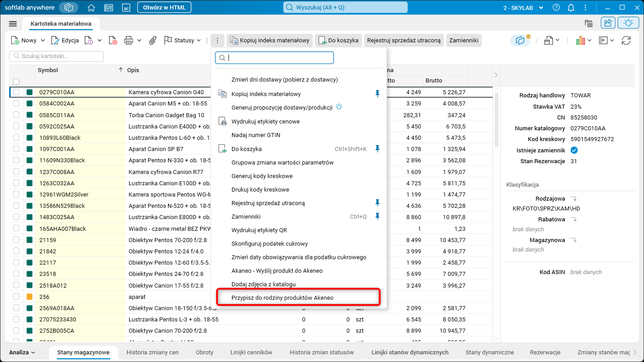Refresh the list with the circular arrows icon
Screen dimensions: 644x362
pos(626,41)
